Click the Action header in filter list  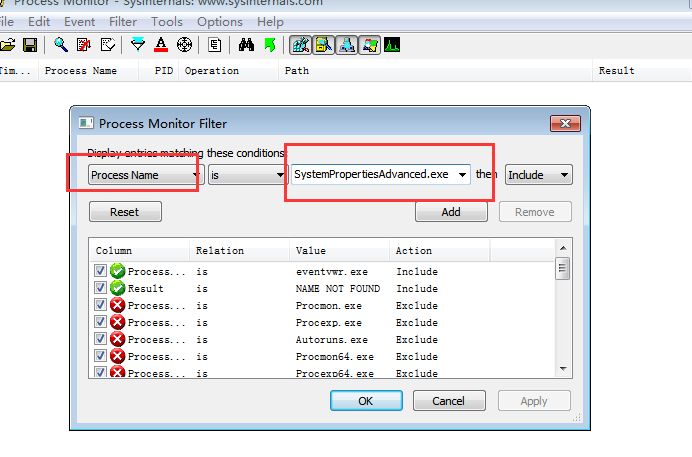click(440, 251)
